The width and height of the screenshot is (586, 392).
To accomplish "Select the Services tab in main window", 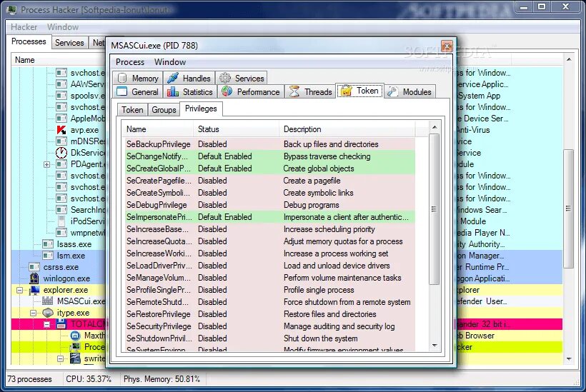I will pyautogui.click(x=69, y=43).
